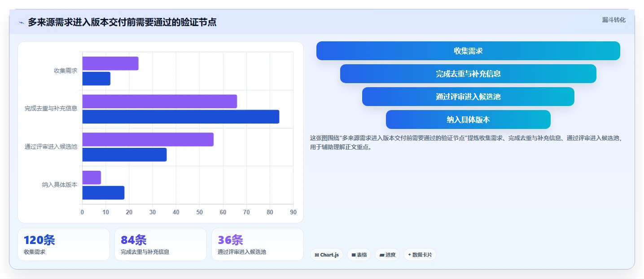The height and width of the screenshot is (279, 644).
Task: Click the small blue icon before the title
Action: point(21,22)
